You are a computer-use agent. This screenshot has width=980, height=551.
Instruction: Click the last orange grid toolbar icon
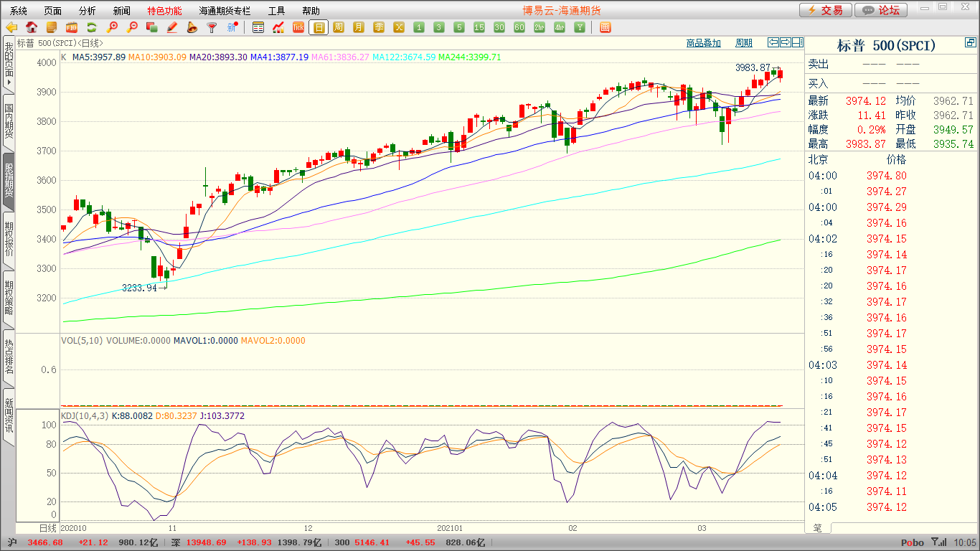click(605, 27)
